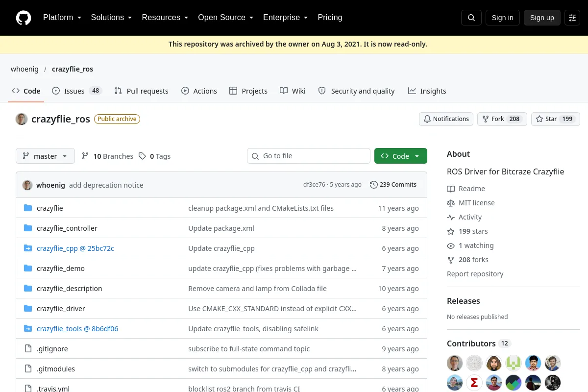Viewport: 588px width, 392px height.
Task: Click the eye icon beside 1 watching
Action: click(x=451, y=245)
